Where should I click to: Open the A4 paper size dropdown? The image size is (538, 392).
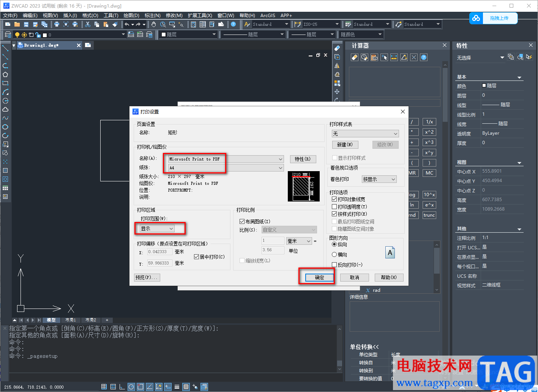pos(226,168)
